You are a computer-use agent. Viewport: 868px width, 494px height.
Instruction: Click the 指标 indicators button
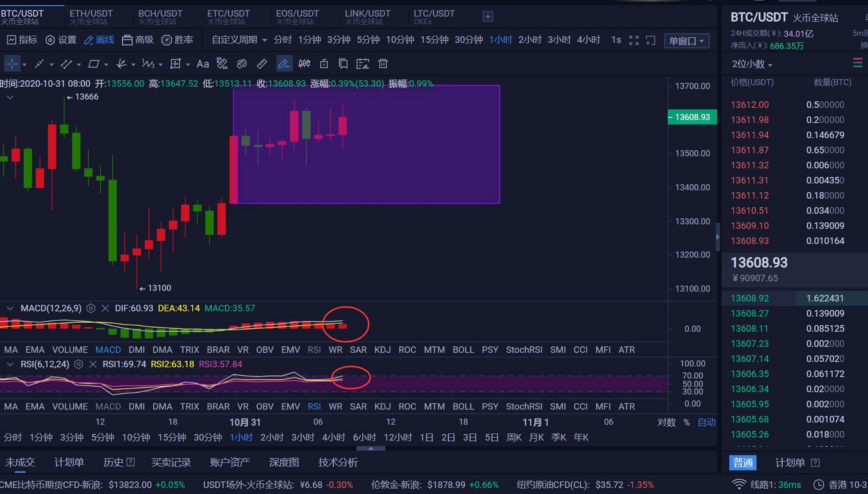click(22, 40)
